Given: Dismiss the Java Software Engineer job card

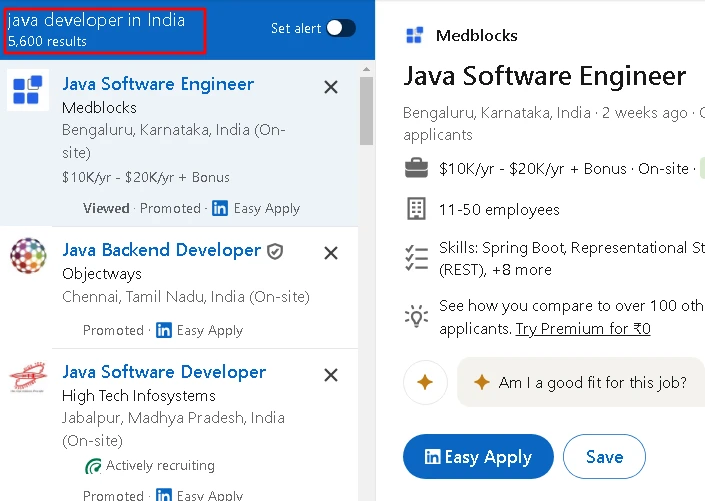Looking at the screenshot, I should (331, 87).
